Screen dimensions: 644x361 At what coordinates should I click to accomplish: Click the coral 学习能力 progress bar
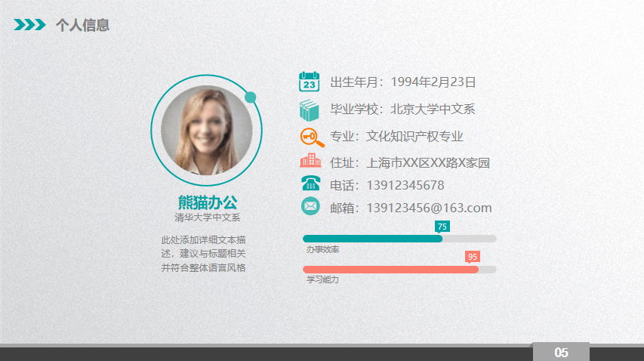(390, 270)
